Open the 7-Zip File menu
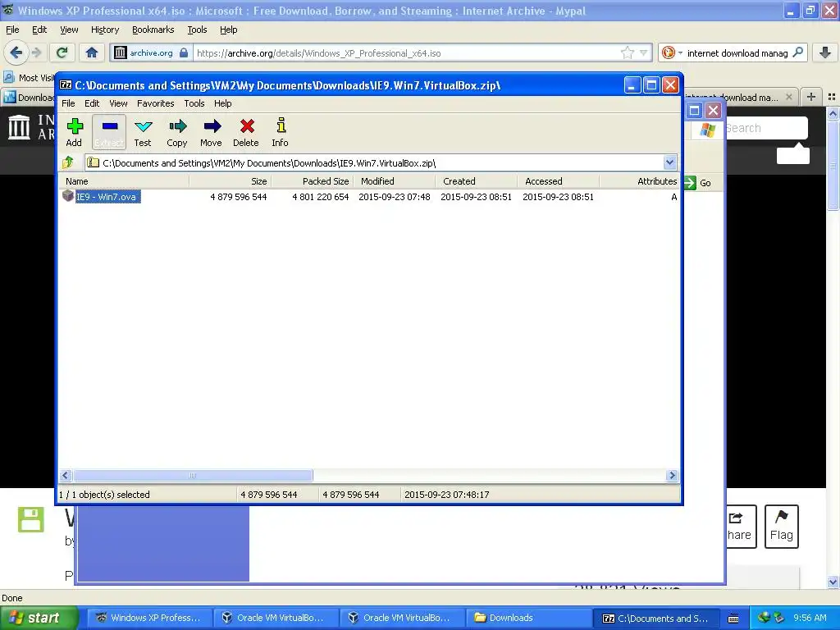Screen dimensions: 840x630 click(x=68, y=103)
